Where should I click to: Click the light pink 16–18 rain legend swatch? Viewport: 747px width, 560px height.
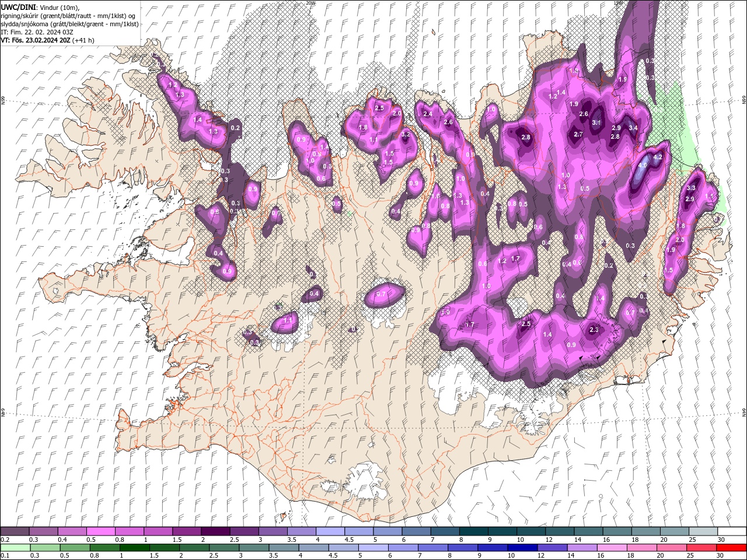tap(612, 548)
